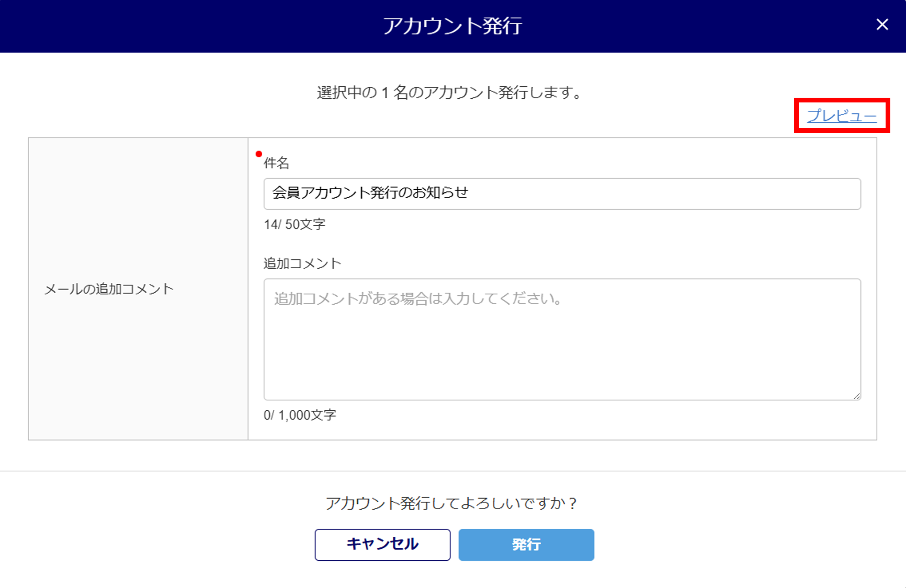
Task: Click the 14/ 50文字 character counter
Action: pyautogui.click(x=295, y=225)
